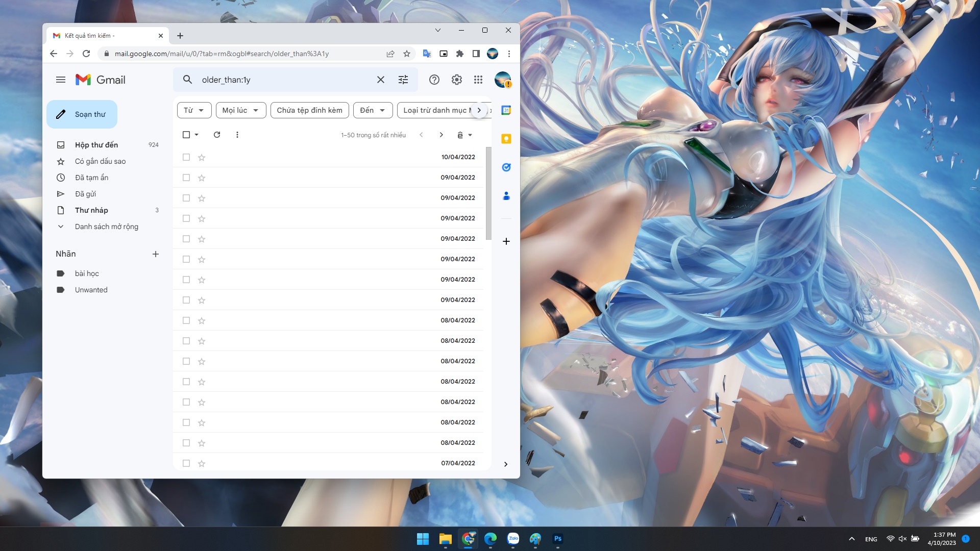Open the Từ filter dropdown

point(194,110)
